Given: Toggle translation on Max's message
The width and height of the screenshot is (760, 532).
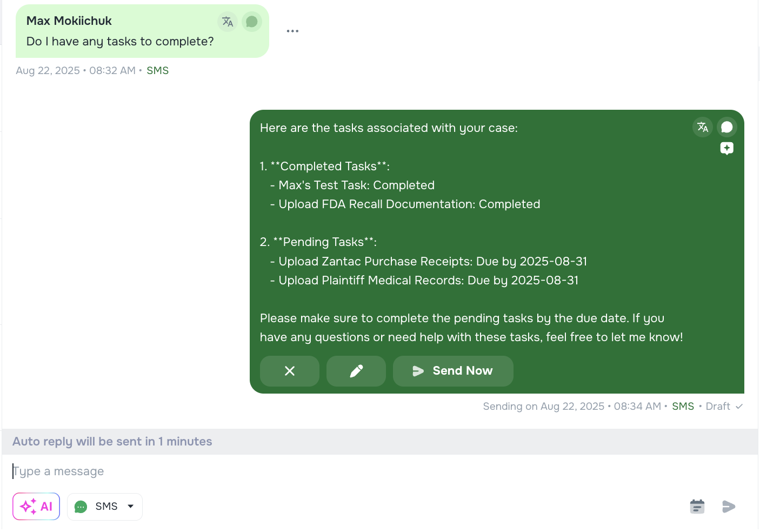Looking at the screenshot, I should tap(227, 22).
